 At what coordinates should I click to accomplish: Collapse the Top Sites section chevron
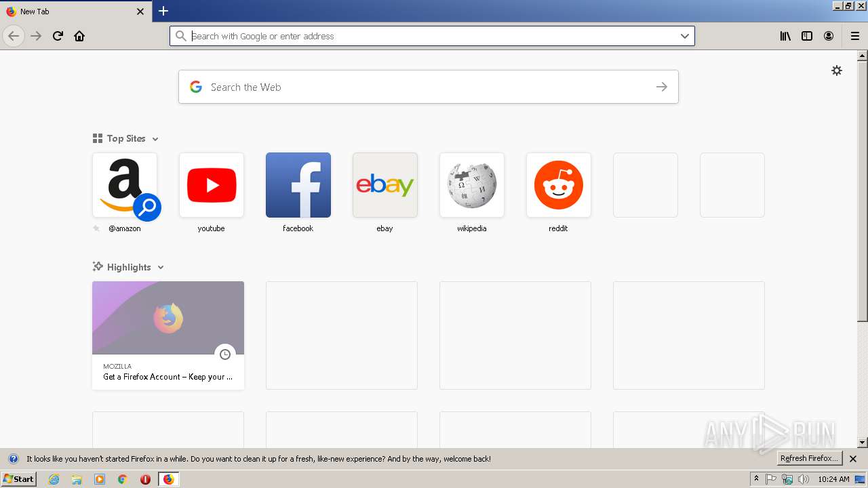tap(155, 139)
